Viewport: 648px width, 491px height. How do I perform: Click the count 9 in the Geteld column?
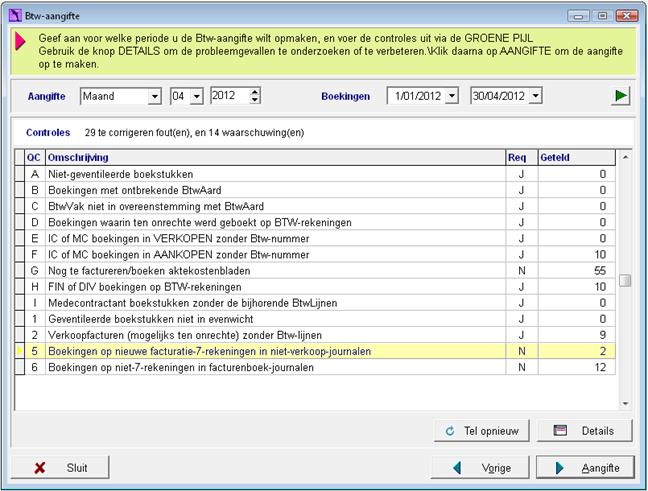tap(603, 335)
